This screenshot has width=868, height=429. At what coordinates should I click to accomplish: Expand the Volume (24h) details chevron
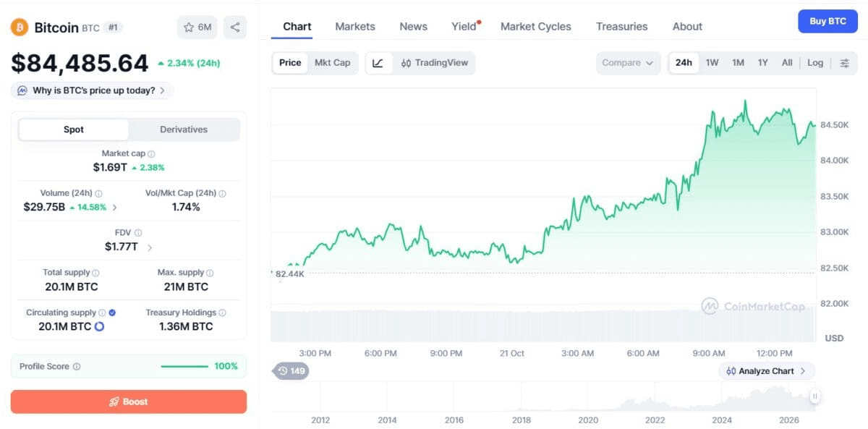114,208
